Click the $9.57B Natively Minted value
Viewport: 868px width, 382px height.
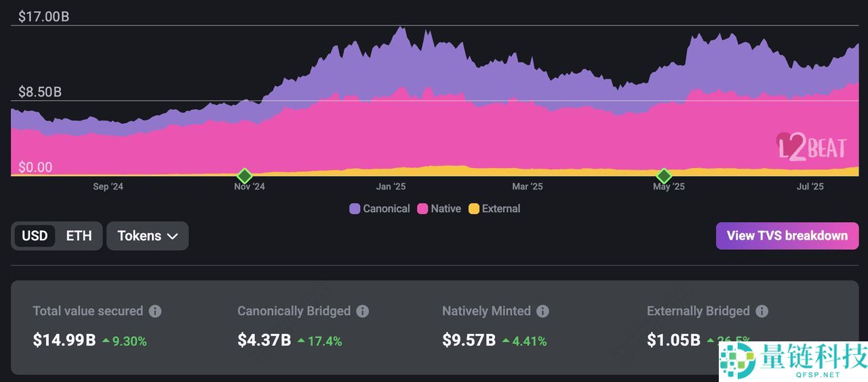tap(469, 340)
